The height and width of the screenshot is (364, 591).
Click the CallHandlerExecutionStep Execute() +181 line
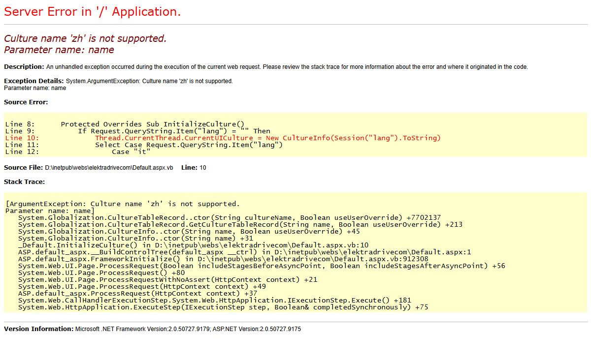(215, 300)
